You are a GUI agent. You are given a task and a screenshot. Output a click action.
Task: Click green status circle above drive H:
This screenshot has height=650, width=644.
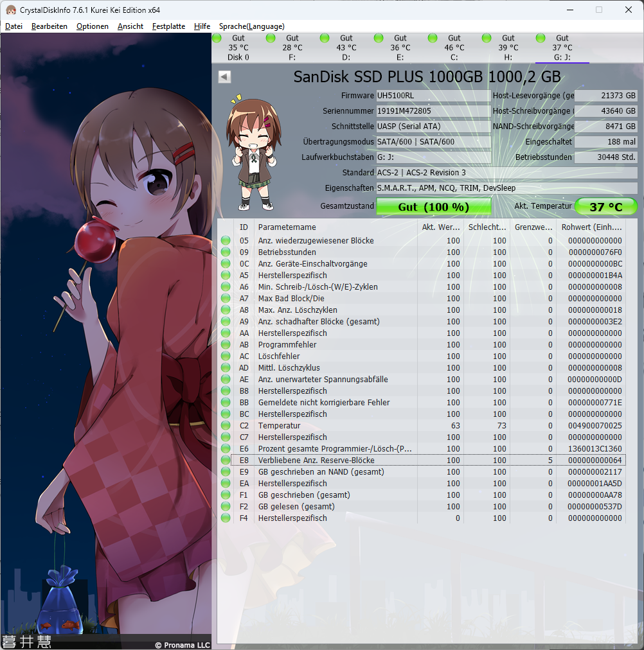click(x=487, y=38)
